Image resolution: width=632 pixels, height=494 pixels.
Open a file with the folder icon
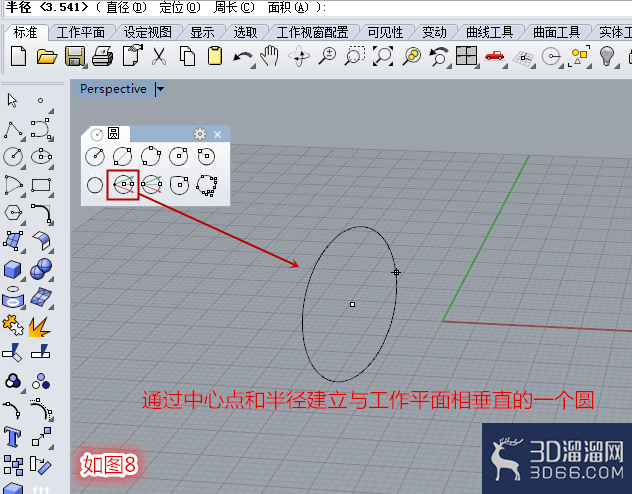coord(47,56)
